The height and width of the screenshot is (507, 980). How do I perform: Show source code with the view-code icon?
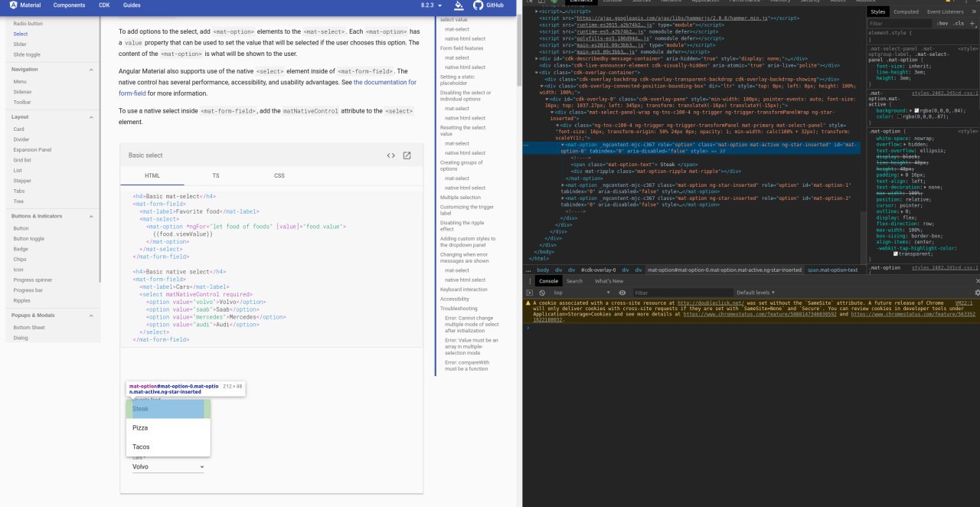[x=390, y=155]
